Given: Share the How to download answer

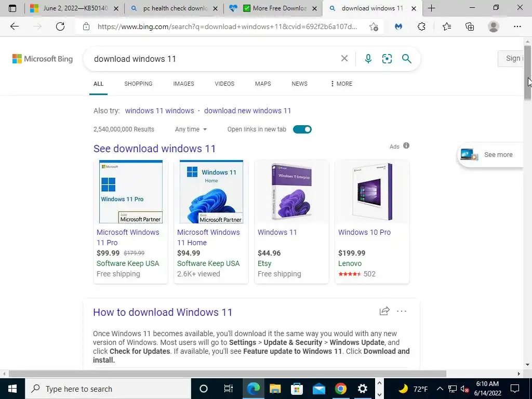Looking at the screenshot, I should pos(384,311).
